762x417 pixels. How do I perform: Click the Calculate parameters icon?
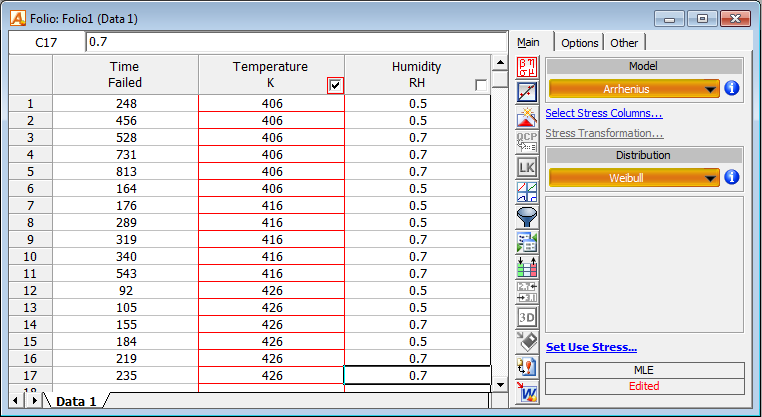pyautogui.click(x=527, y=67)
